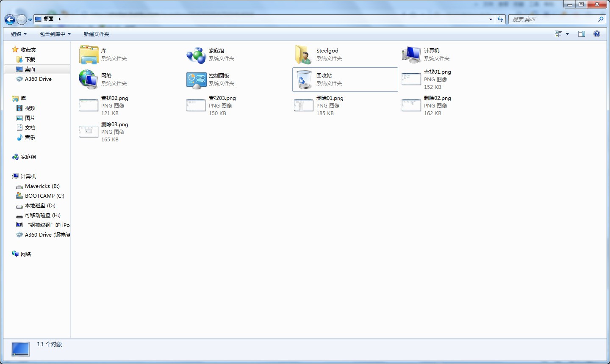This screenshot has height=364, width=610.
Task: Open the 控制面板 control panel icon
Action: point(196,80)
